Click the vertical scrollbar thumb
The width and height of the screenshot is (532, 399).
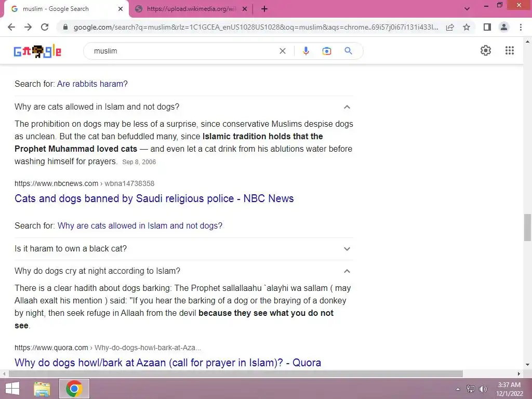[527, 228]
